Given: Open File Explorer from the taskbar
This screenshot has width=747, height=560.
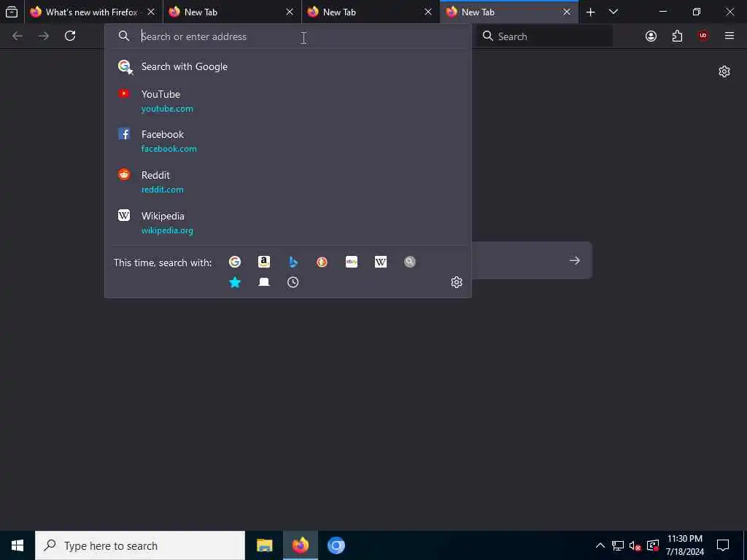Looking at the screenshot, I should (x=264, y=545).
